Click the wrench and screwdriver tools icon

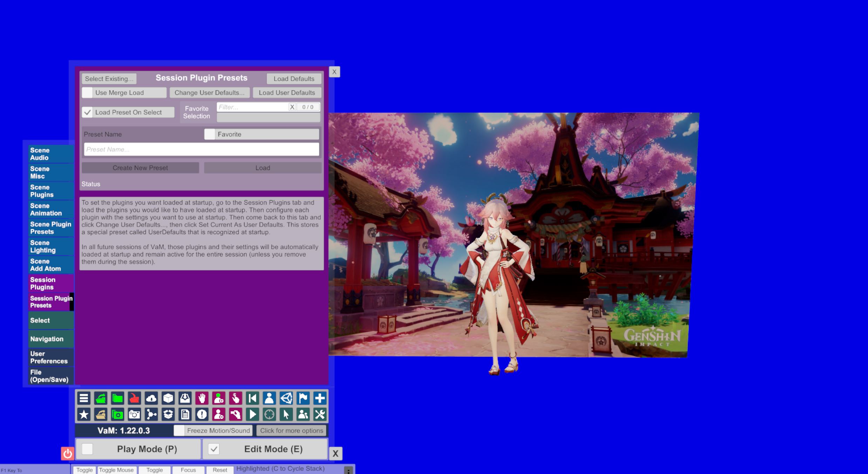pyautogui.click(x=320, y=415)
